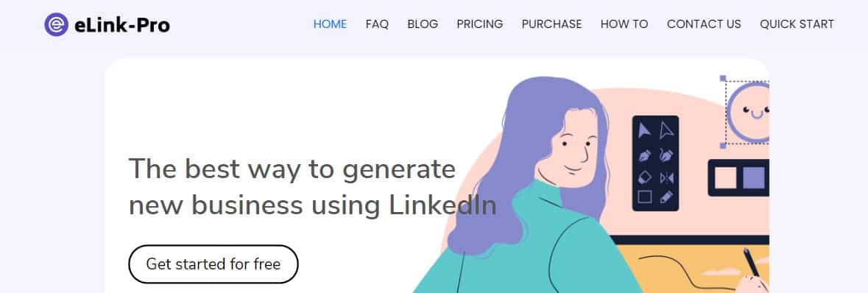Select the filled arrow selection tool icon
Screen dimensions: 868x293
pos(644,131)
